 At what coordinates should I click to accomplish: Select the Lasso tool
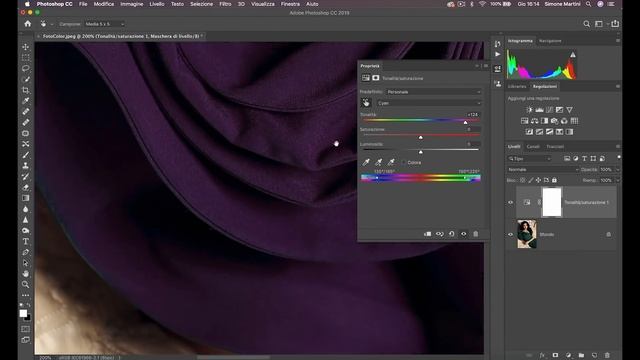point(25,68)
